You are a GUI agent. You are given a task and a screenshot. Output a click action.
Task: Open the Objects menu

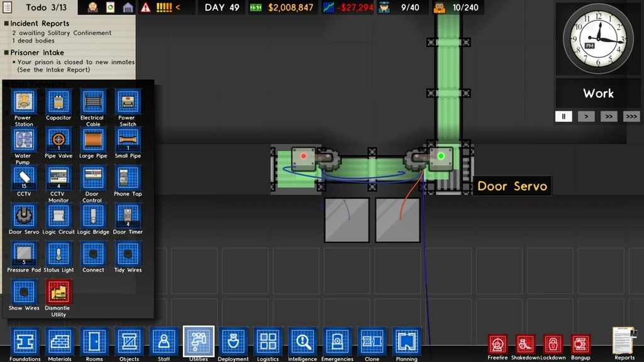point(129,341)
